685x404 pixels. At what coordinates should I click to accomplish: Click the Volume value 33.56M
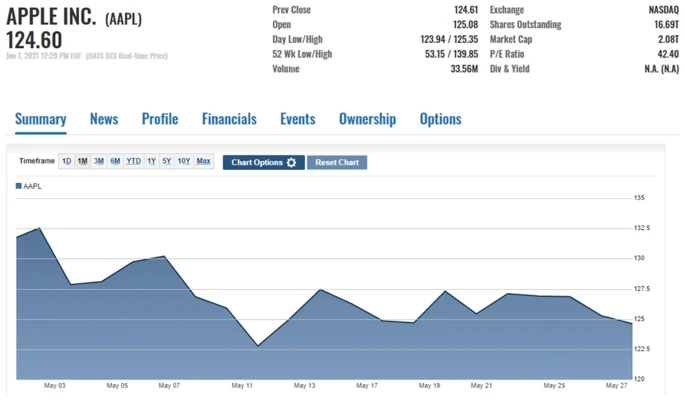464,69
